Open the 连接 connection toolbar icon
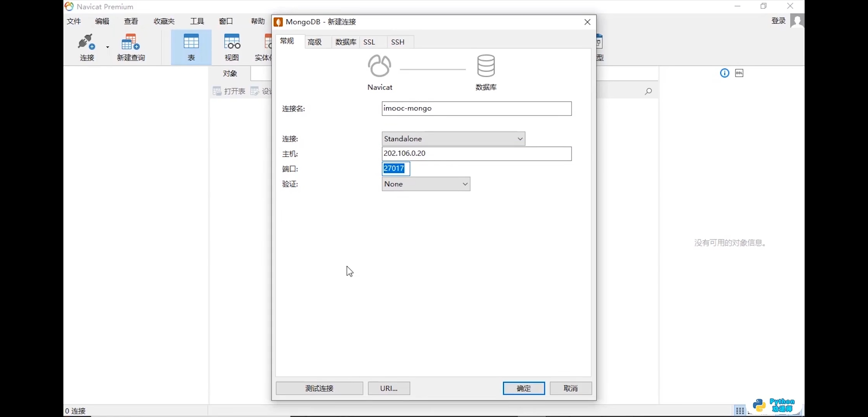The width and height of the screenshot is (868, 417). coord(87,47)
